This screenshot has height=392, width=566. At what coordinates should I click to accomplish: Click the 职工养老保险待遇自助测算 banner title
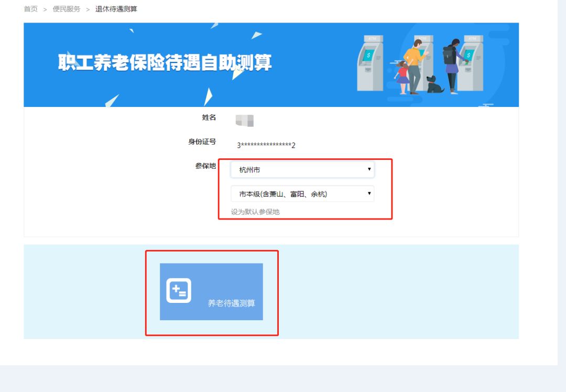click(x=165, y=63)
